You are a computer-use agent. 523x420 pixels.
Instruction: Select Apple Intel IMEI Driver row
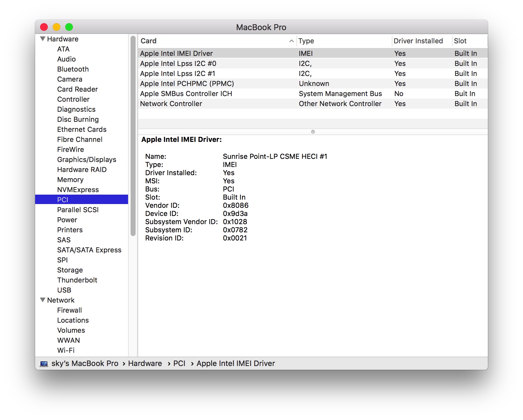313,53
